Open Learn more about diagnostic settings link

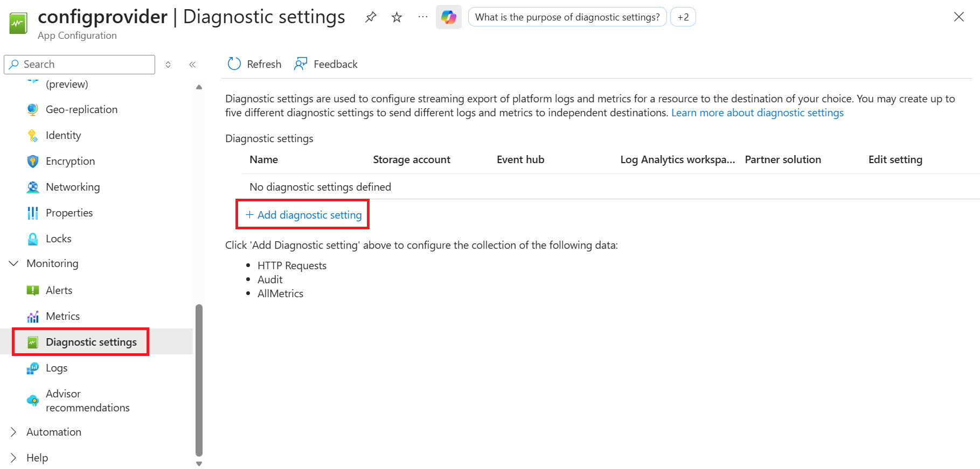click(757, 113)
